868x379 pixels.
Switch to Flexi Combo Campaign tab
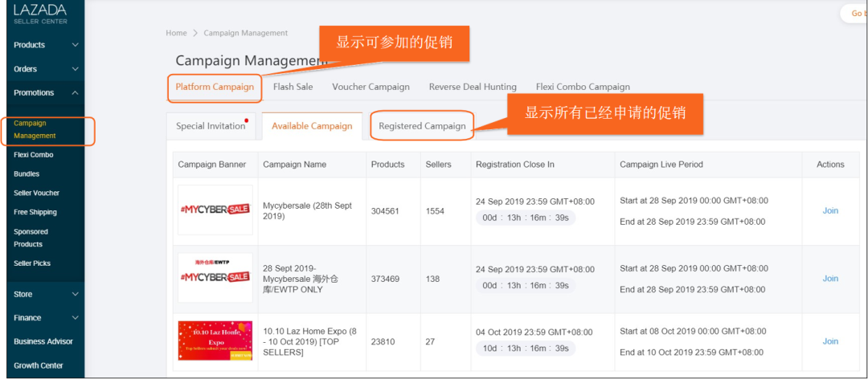[583, 87]
